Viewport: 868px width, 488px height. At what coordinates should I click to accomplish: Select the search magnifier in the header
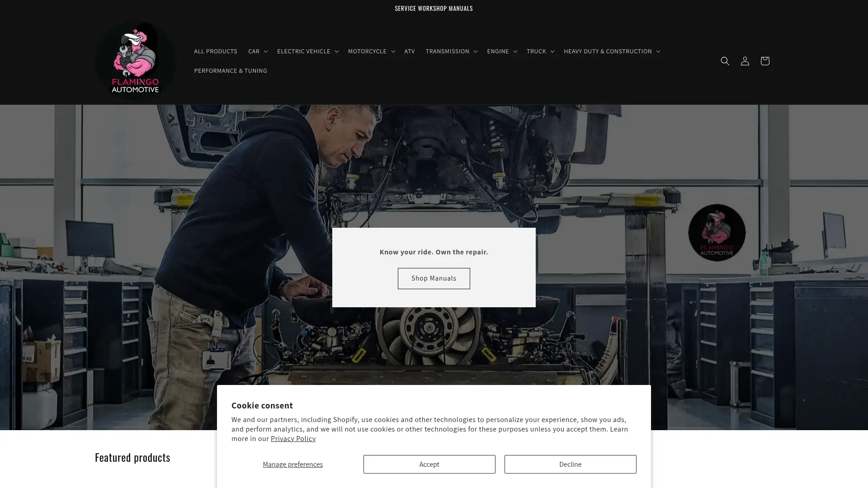[x=725, y=61]
